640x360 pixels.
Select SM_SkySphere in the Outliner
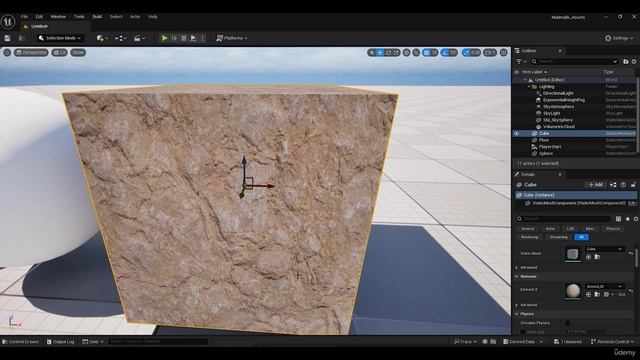558,120
